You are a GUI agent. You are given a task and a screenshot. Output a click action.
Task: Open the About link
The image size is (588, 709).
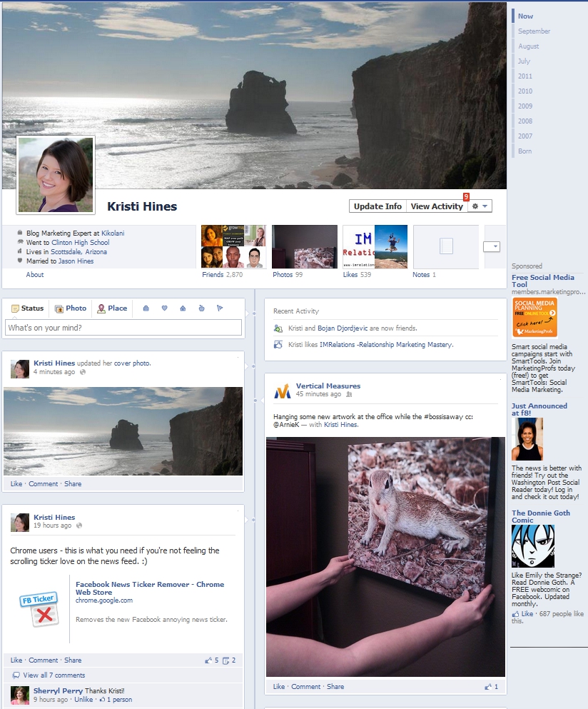[x=35, y=274]
